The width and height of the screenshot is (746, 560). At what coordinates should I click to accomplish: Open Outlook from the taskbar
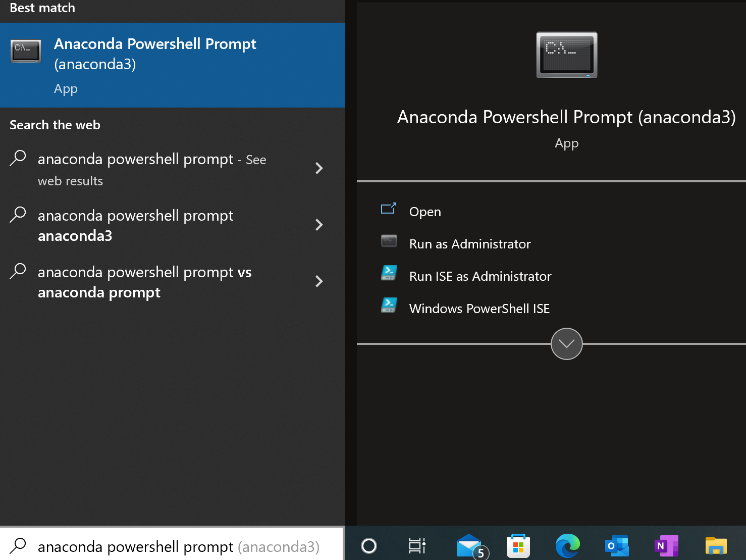(x=617, y=546)
